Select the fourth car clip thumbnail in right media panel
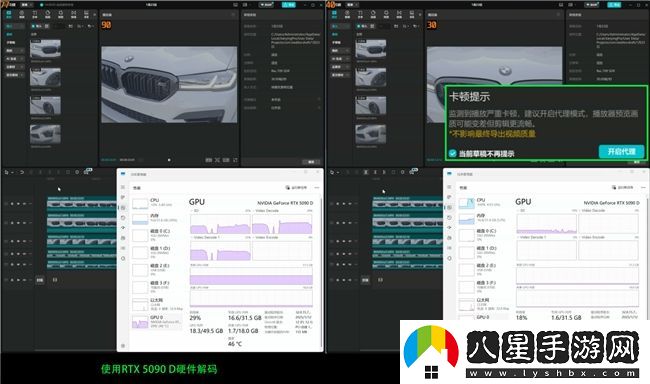The width and height of the screenshot is (650, 384). click(x=371, y=134)
